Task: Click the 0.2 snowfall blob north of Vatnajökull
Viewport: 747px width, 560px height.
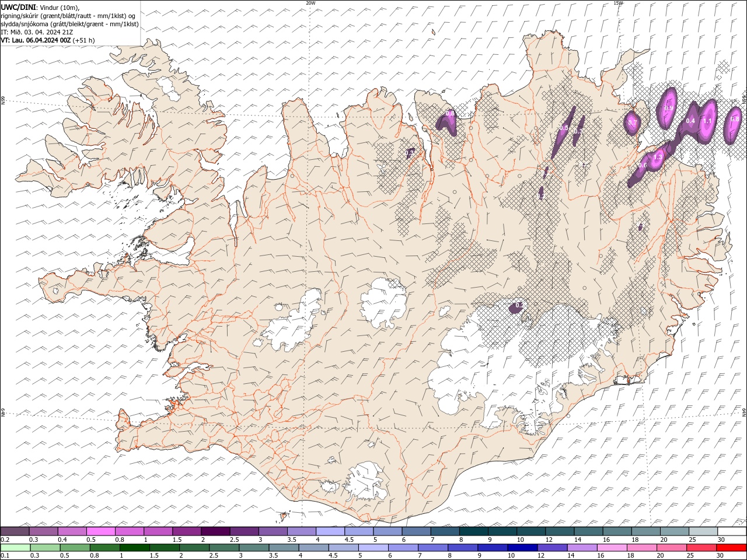Action: [516, 307]
